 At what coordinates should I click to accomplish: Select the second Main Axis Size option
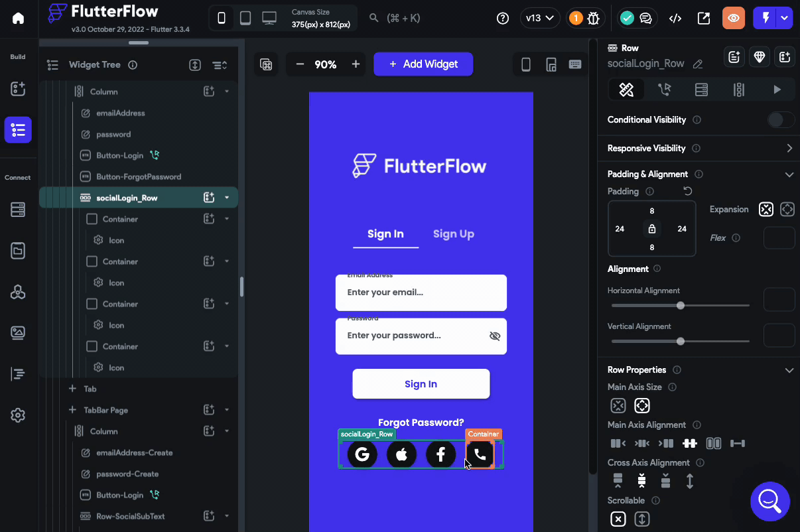click(641, 405)
